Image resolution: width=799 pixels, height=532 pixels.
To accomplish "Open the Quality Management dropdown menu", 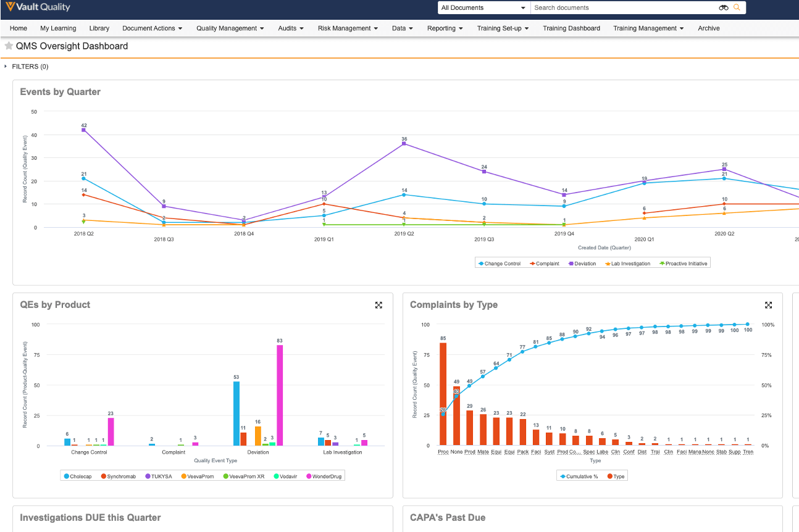I will pos(230,28).
